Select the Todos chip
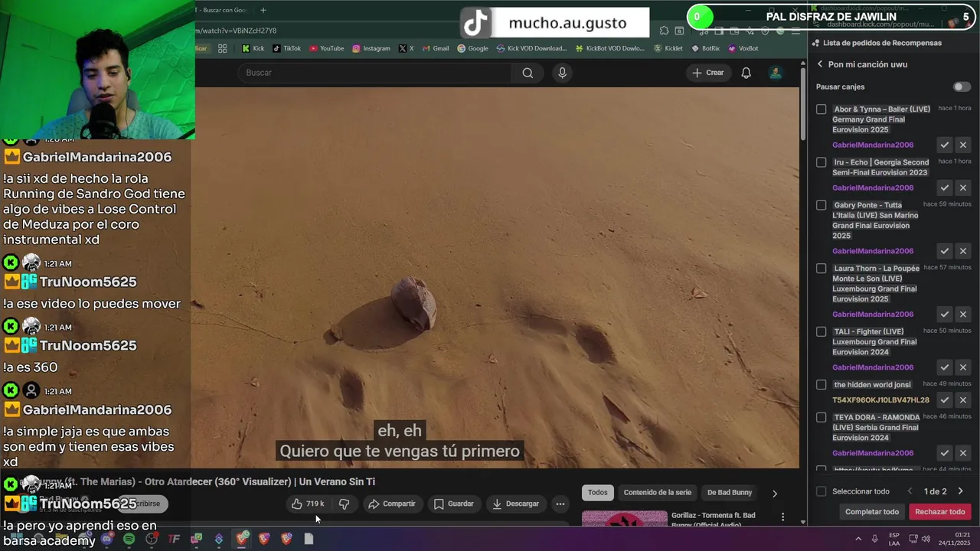This screenshot has height=551, width=980. [598, 493]
